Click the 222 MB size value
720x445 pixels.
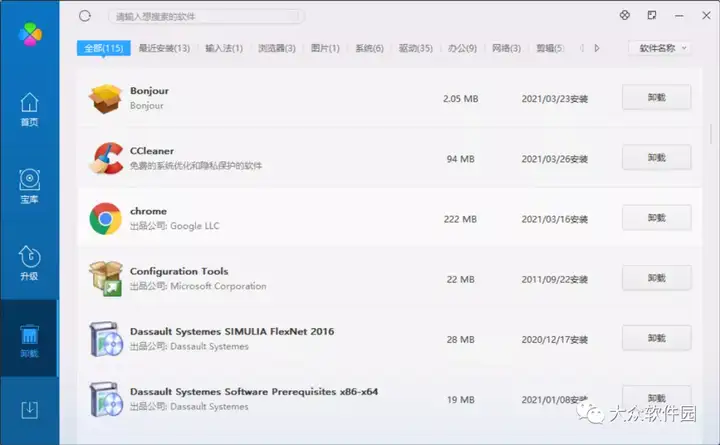tap(460, 219)
